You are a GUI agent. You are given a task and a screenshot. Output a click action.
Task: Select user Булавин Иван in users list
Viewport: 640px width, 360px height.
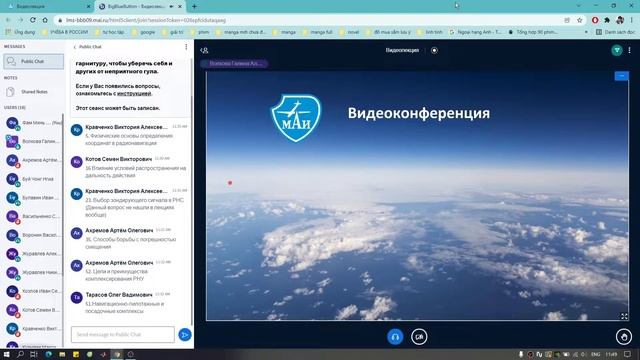[33, 198]
